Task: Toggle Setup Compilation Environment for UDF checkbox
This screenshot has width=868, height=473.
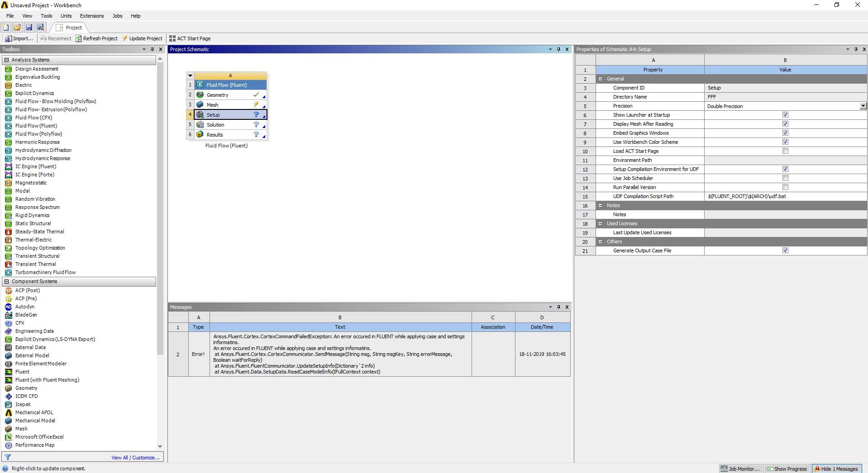Action: (x=785, y=169)
